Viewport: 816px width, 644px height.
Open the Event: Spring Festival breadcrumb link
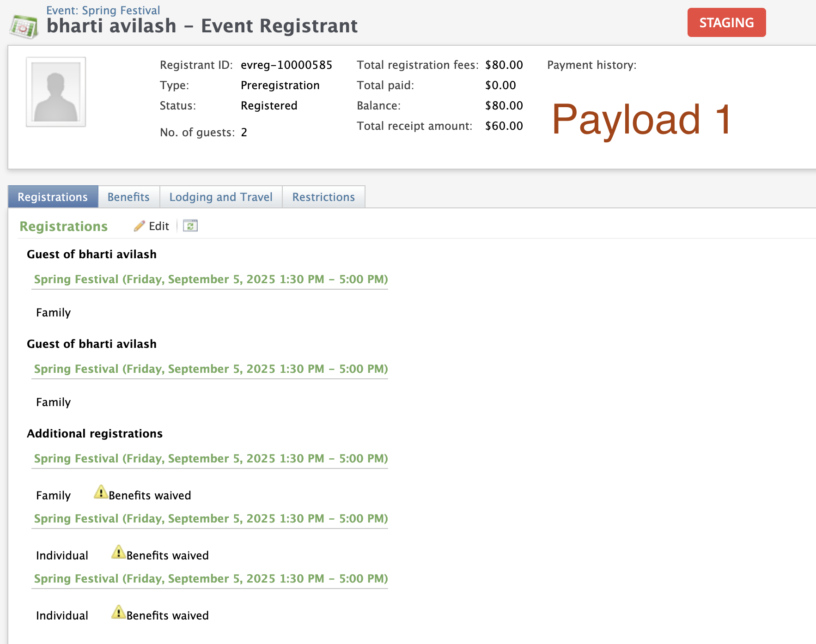(x=103, y=10)
